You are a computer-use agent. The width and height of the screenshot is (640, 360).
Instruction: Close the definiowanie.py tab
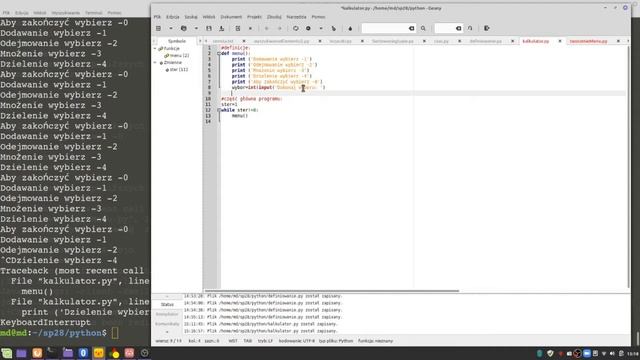(513, 41)
